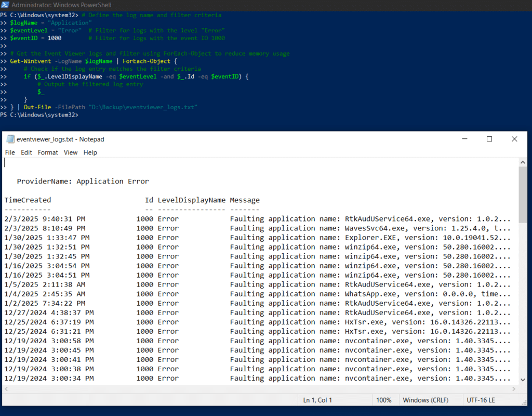Open the Notepad View menu
This screenshot has height=416, width=532.
71,152
